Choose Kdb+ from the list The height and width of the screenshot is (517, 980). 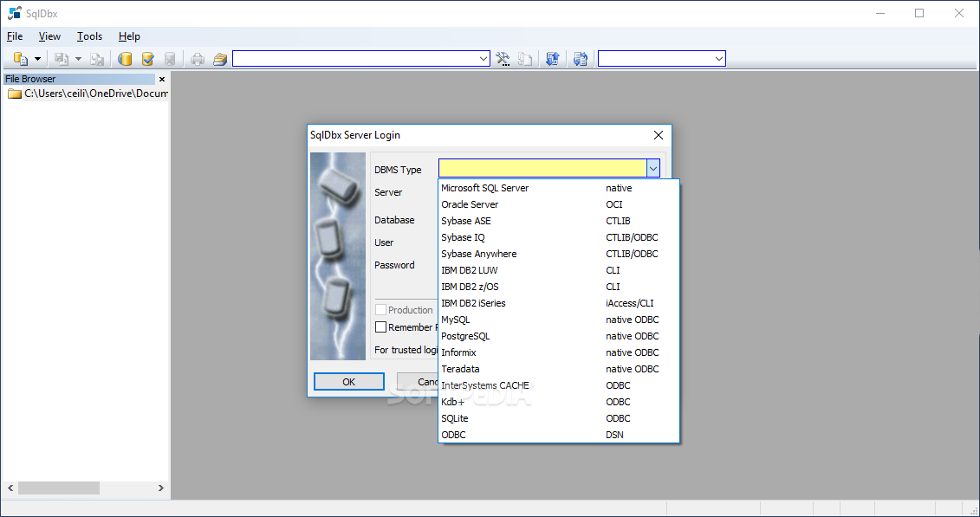[559, 402]
